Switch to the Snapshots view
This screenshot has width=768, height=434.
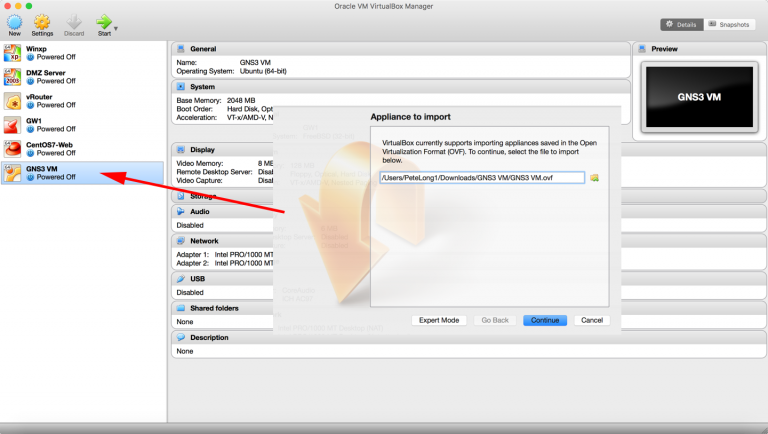(x=729, y=24)
